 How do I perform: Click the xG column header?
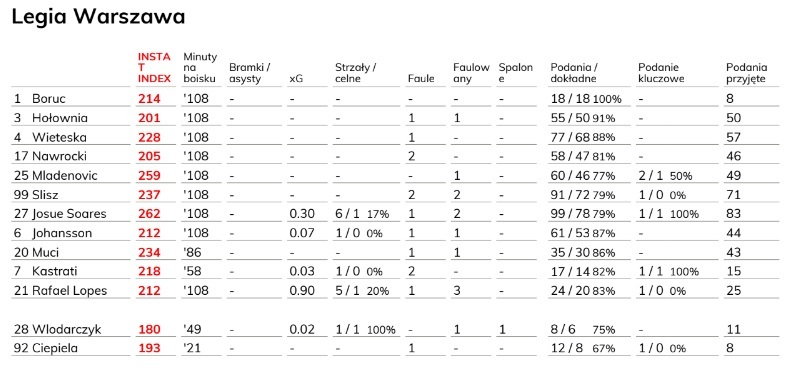pyautogui.click(x=296, y=79)
